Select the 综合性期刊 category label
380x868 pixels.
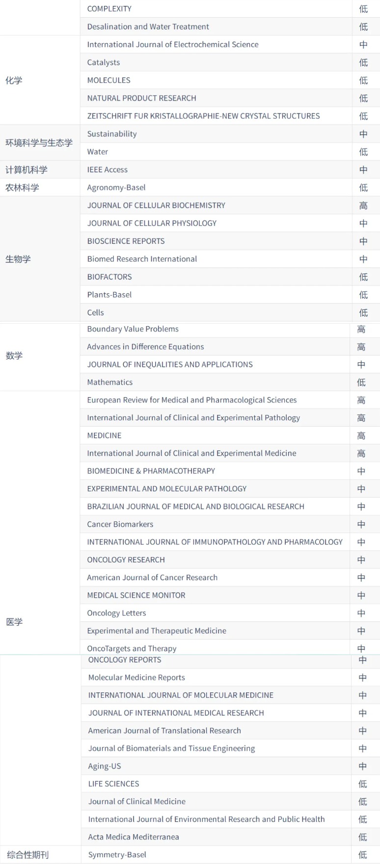pyautogui.click(x=27, y=855)
